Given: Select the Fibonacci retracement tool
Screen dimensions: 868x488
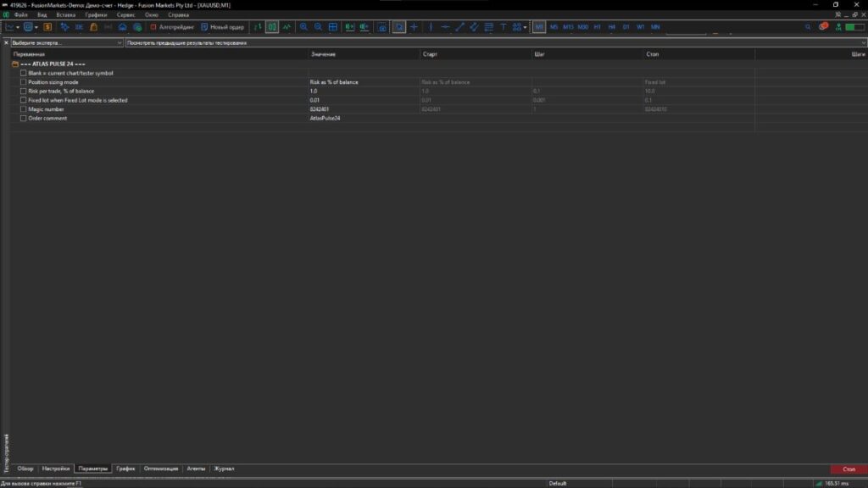Looking at the screenshot, I should (x=488, y=26).
